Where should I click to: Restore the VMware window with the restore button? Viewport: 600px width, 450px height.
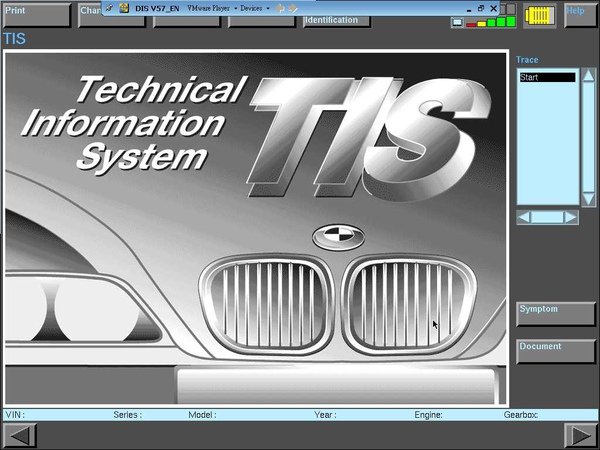point(481,8)
